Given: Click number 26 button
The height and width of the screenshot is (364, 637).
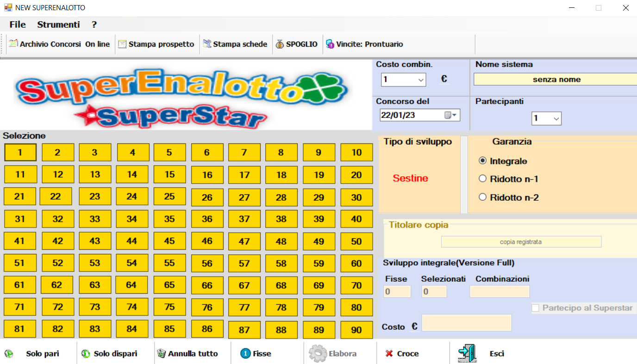Looking at the screenshot, I should (207, 197).
